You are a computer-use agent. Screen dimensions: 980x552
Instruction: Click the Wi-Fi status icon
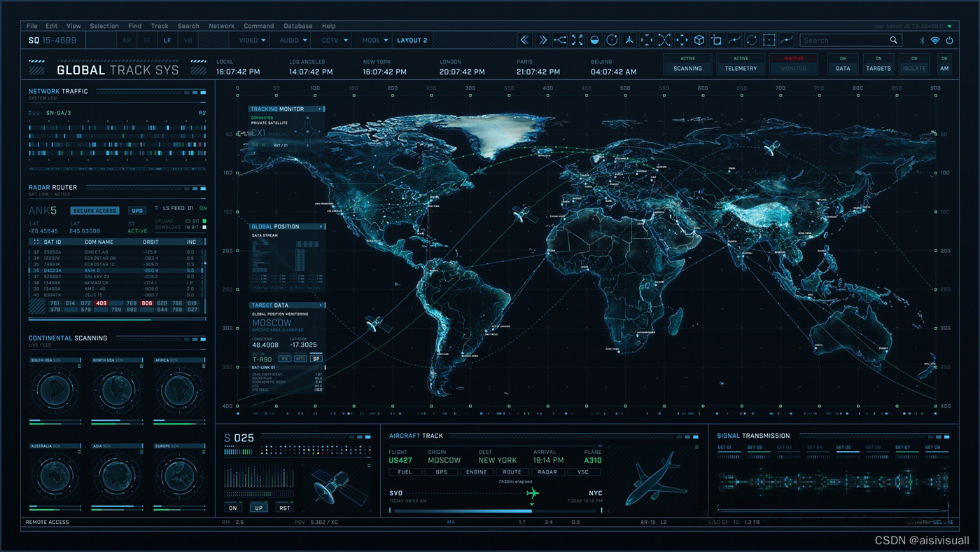pyautogui.click(x=935, y=41)
